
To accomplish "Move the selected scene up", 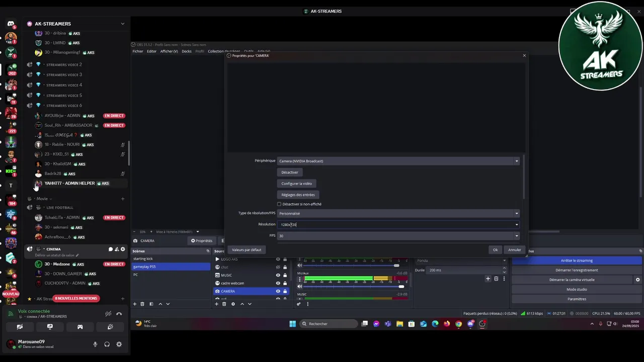I will pos(160,304).
